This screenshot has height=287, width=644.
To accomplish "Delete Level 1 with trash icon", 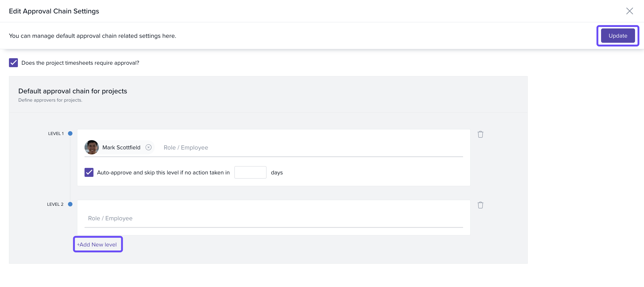I will (x=480, y=134).
